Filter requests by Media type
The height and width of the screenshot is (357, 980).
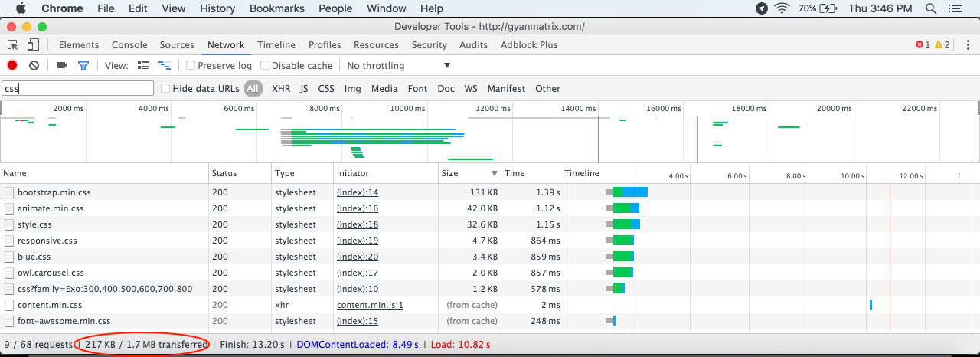pyautogui.click(x=384, y=88)
